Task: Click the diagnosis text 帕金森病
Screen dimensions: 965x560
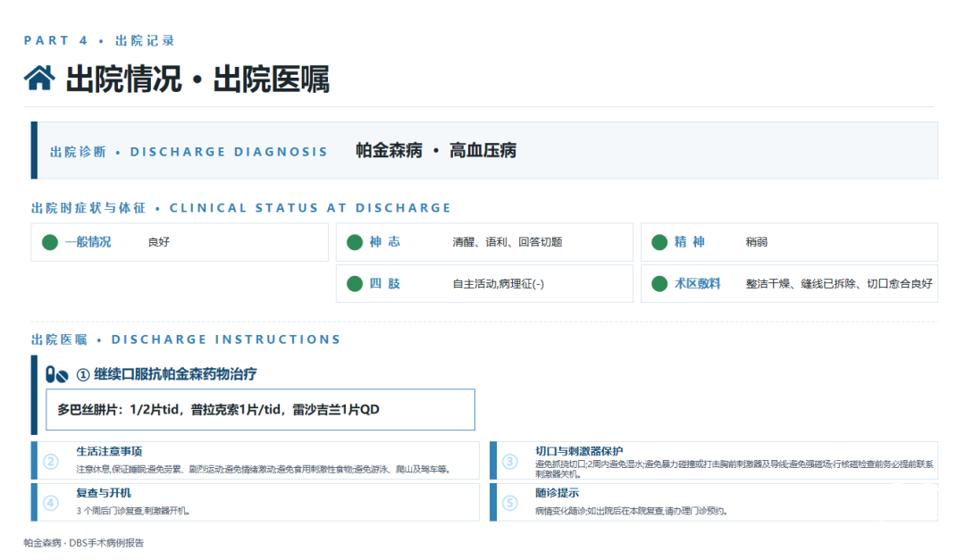Action: tap(389, 150)
